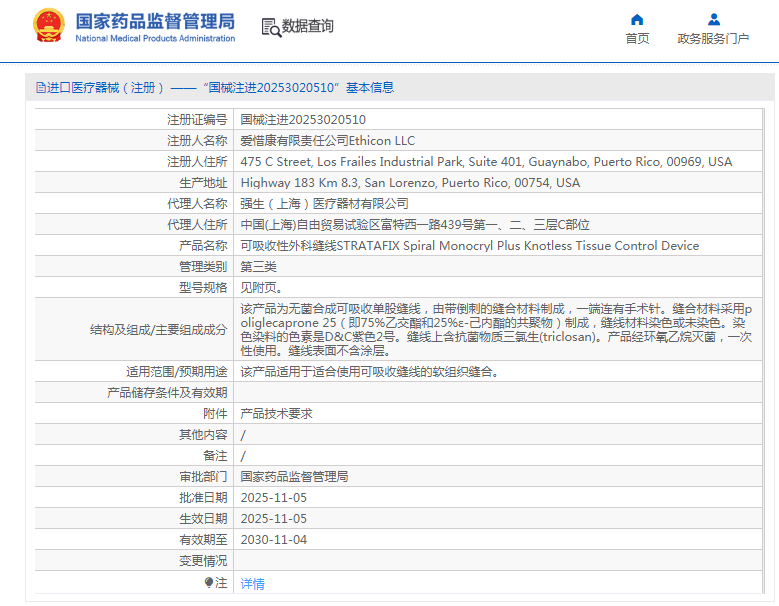This screenshot has height=606, width=779.
Task: Click the 产品名称 row label
Action: pyautogui.click(x=203, y=245)
